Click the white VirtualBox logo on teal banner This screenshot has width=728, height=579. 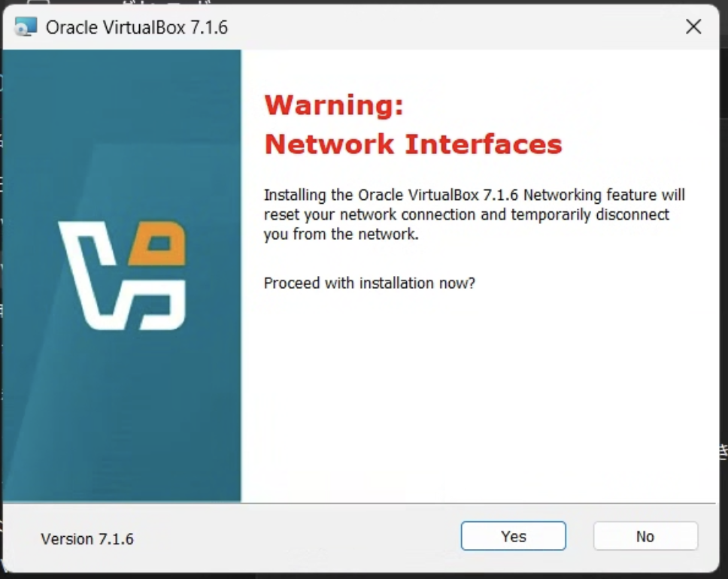pos(122,276)
